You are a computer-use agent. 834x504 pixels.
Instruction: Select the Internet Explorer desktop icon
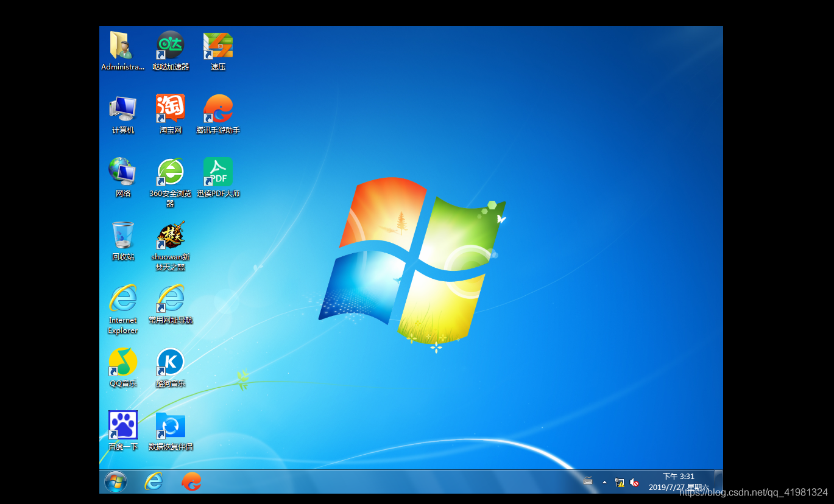click(x=122, y=309)
